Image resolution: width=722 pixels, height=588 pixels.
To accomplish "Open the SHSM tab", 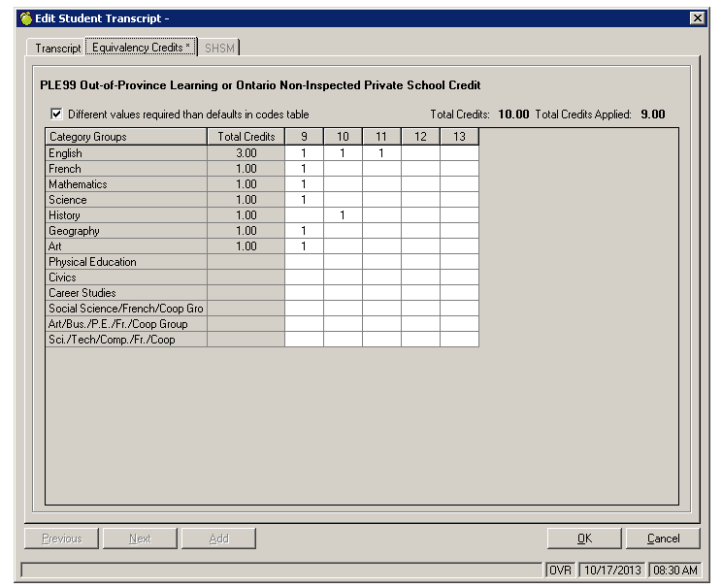I will coord(219,48).
